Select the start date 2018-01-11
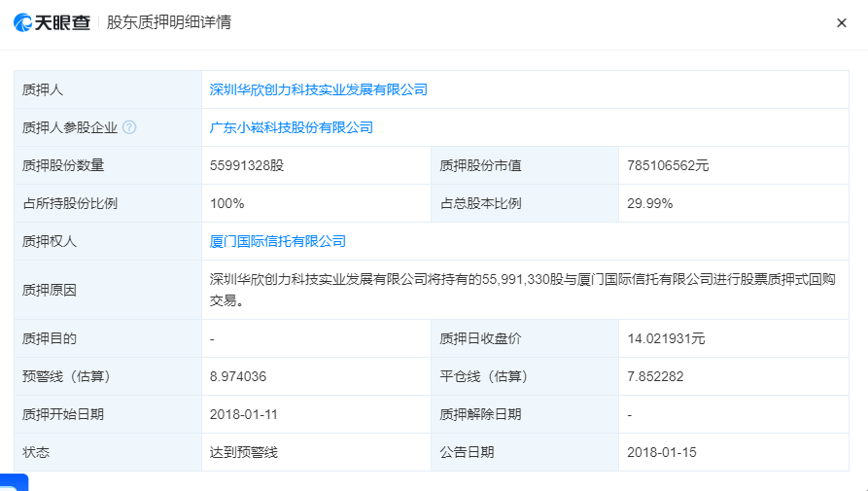 (x=244, y=414)
